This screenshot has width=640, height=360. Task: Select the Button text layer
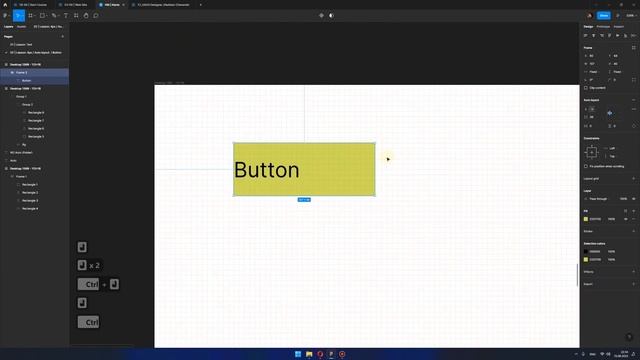pos(34,80)
